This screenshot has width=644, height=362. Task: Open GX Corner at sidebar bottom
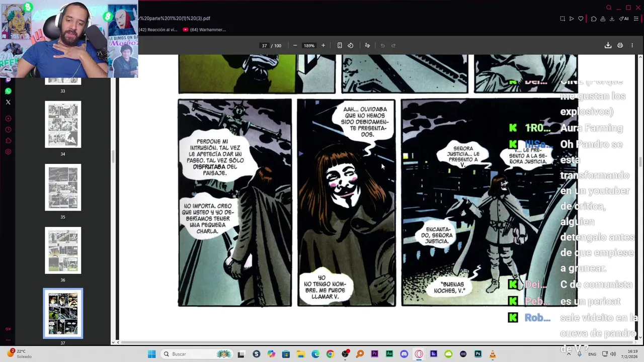[x=8, y=329]
